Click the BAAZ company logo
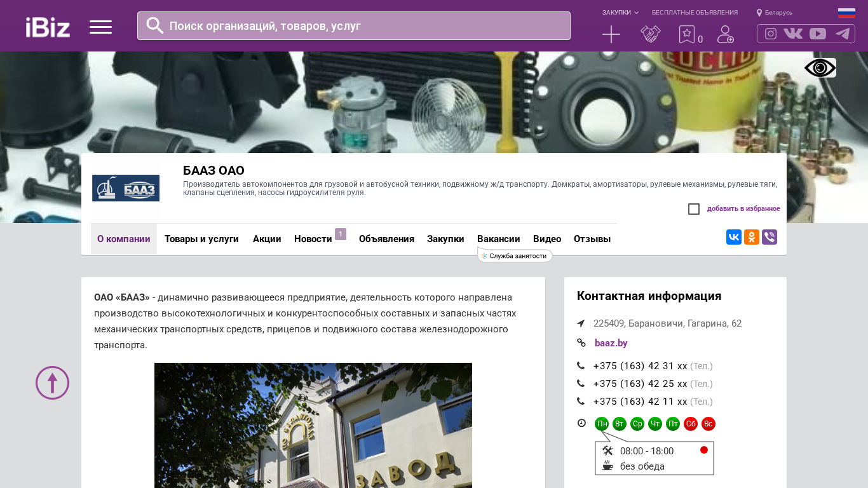The image size is (868, 488). tap(126, 188)
